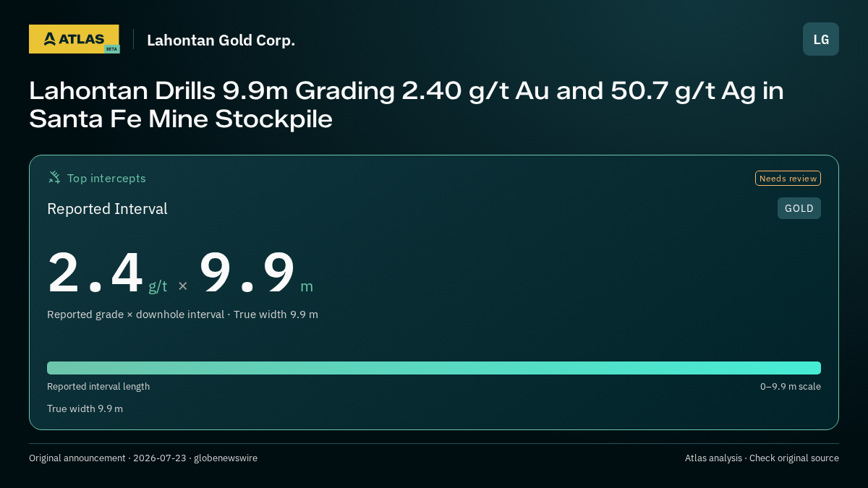Click the g/t unit label

[158, 286]
